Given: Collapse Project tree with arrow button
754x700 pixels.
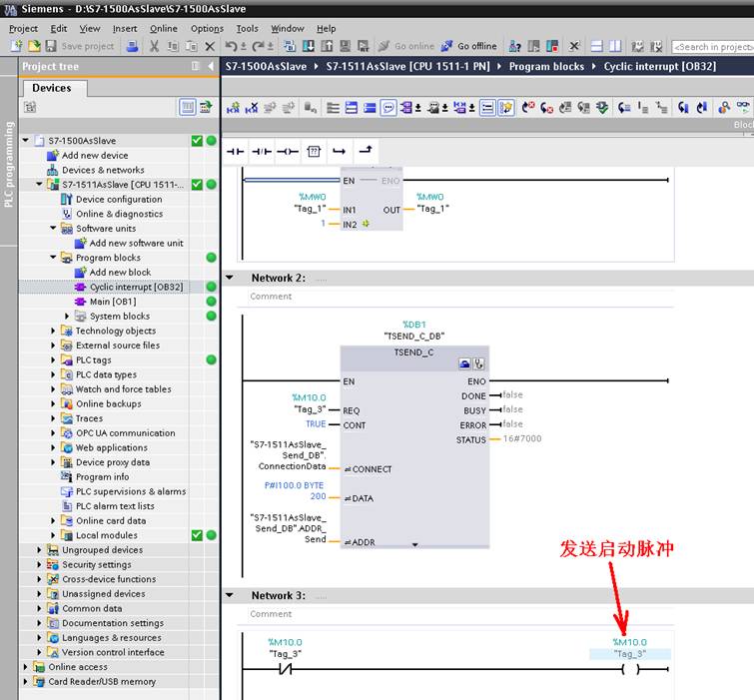Looking at the screenshot, I should 211,66.
